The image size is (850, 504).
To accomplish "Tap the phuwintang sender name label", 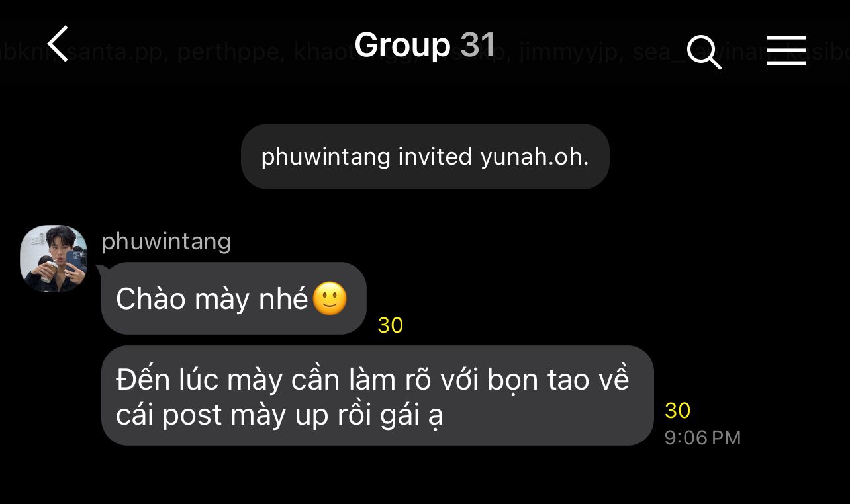I will click(x=166, y=241).
